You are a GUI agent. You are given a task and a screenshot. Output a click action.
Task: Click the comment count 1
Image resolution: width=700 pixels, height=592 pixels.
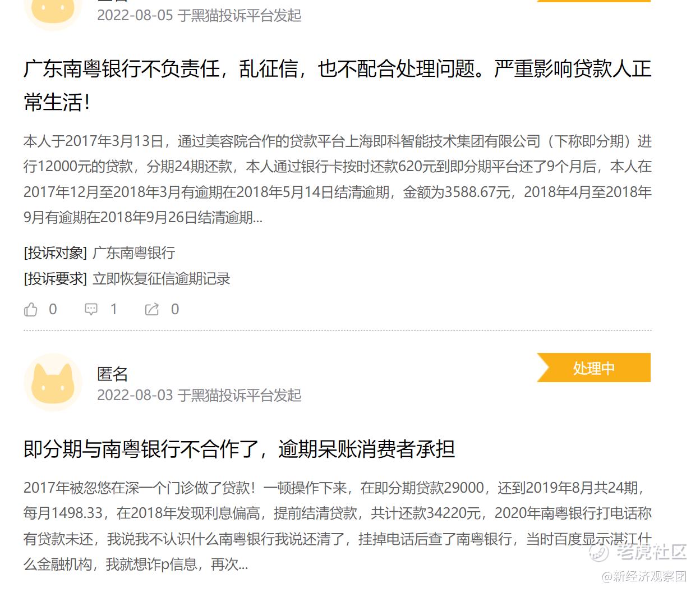click(114, 309)
